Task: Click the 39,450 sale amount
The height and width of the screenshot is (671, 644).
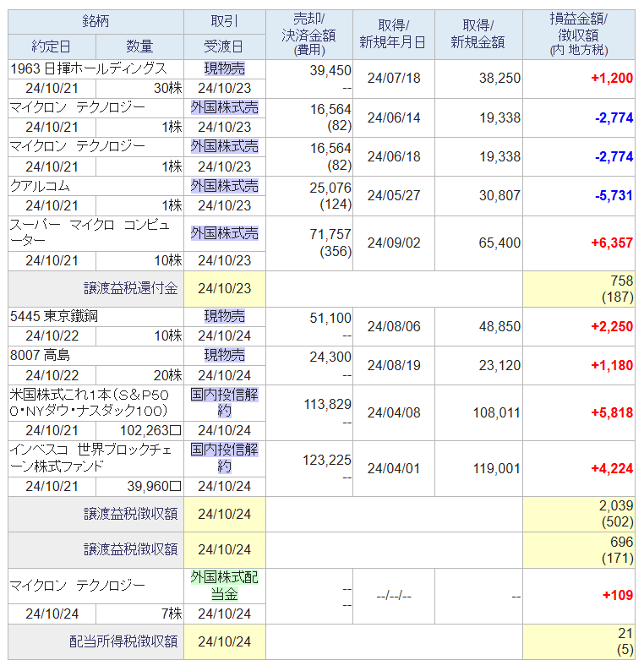Action: (x=330, y=71)
